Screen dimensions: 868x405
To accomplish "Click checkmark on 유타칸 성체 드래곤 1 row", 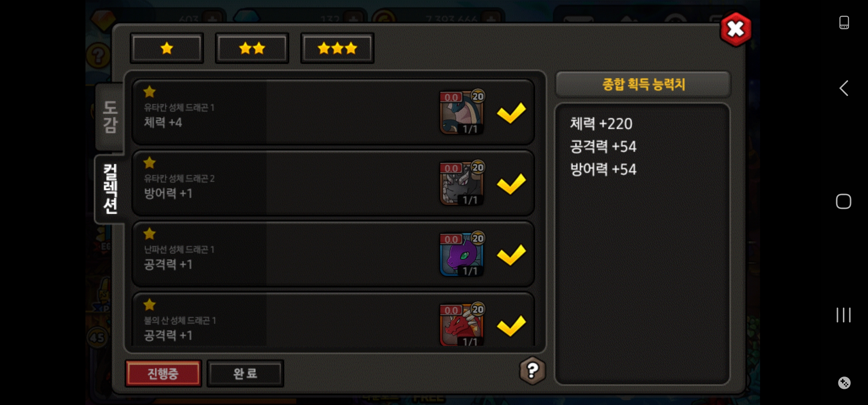I will coord(511,112).
